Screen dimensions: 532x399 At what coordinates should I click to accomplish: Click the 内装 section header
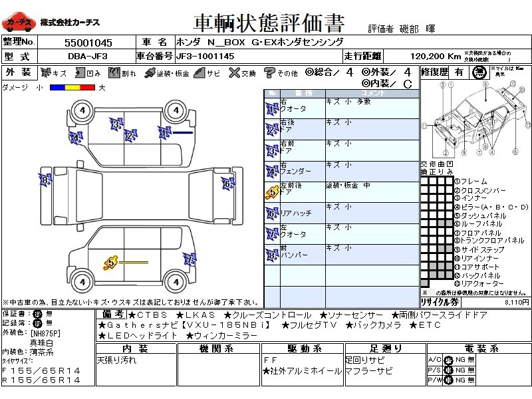click(x=135, y=348)
